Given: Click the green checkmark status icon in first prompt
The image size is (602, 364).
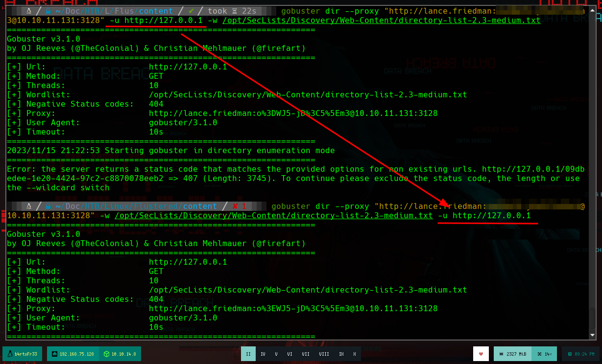Looking at the screenshot, I should 192,11.
